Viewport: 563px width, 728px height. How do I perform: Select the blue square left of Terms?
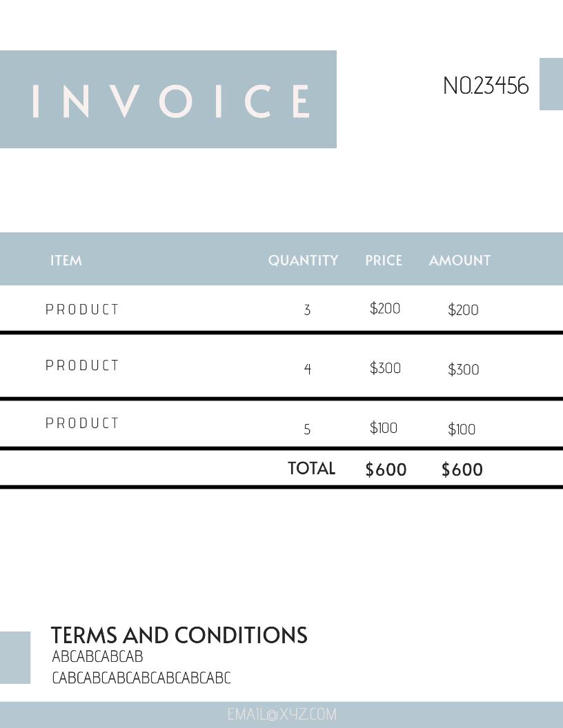[15, 657]
